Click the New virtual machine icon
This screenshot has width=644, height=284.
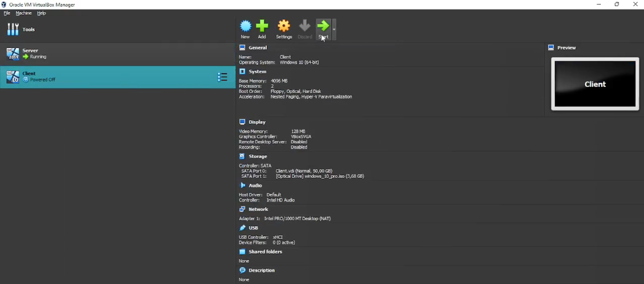tap(245, 29)
